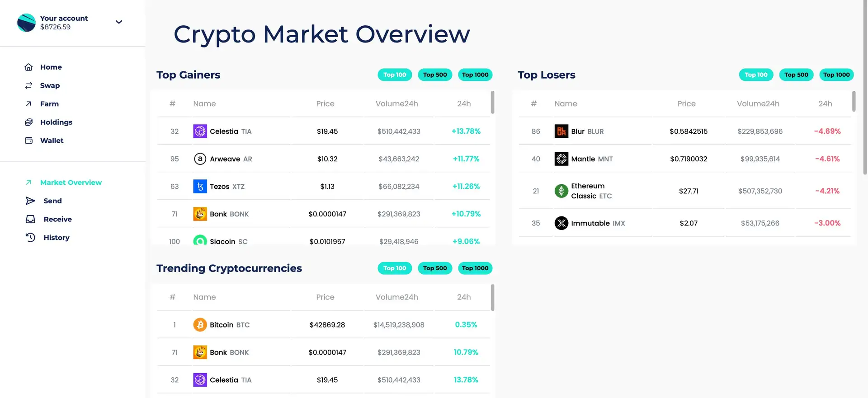Viewport: 868px width, 398px height.
Task: Expand the account dropdown chevron
Action: [119, 22]
